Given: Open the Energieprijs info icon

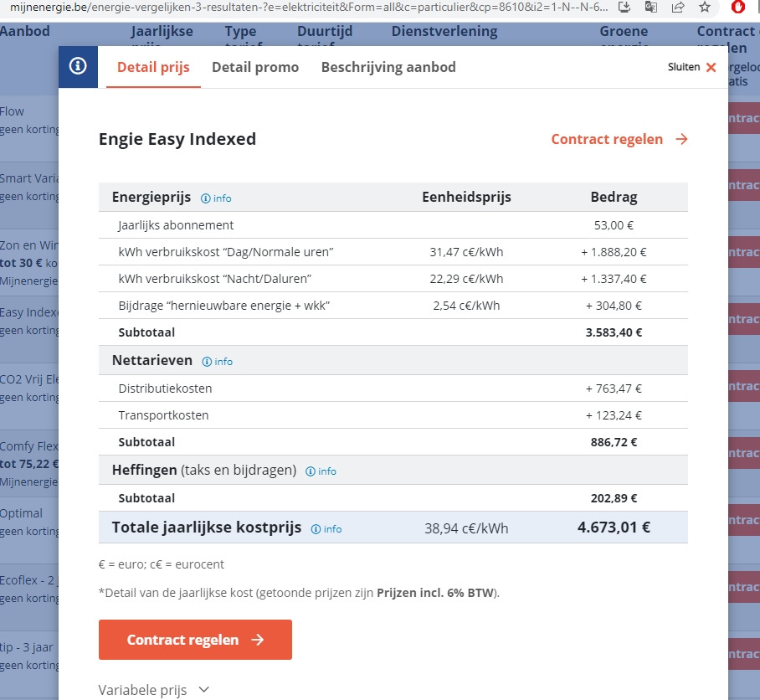Looking at the screenshot, I should 216,198.
